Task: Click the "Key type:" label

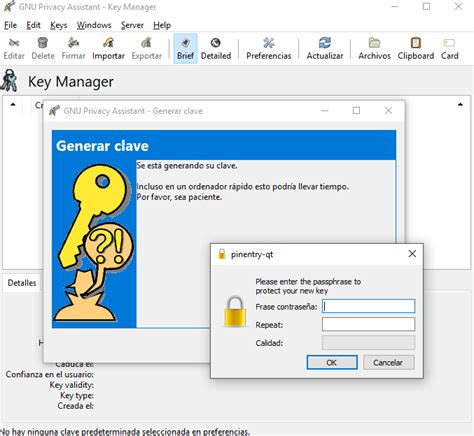Action: (77, 396)
